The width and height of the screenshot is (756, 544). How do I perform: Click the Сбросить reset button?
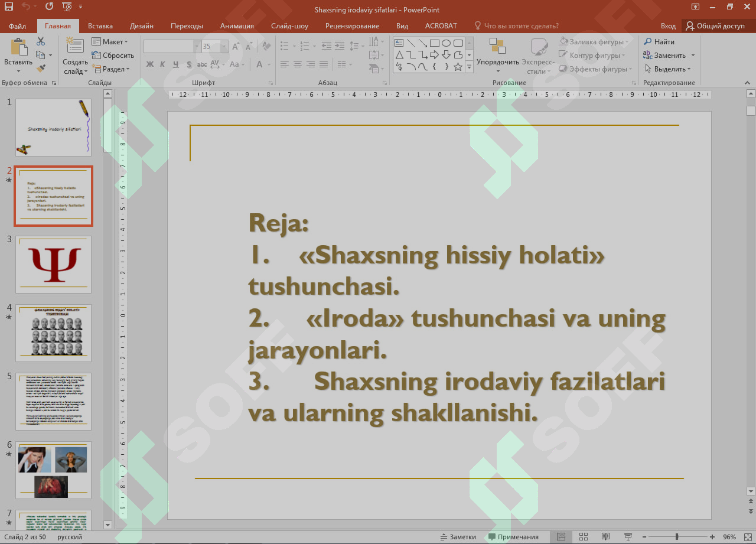point(113,56)
